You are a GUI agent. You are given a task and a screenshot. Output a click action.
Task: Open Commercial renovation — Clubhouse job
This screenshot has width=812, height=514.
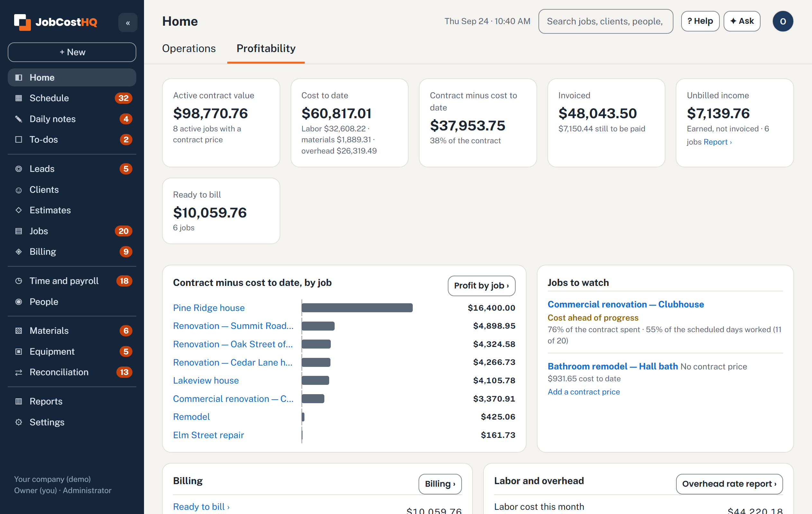[x=626, y=304]
